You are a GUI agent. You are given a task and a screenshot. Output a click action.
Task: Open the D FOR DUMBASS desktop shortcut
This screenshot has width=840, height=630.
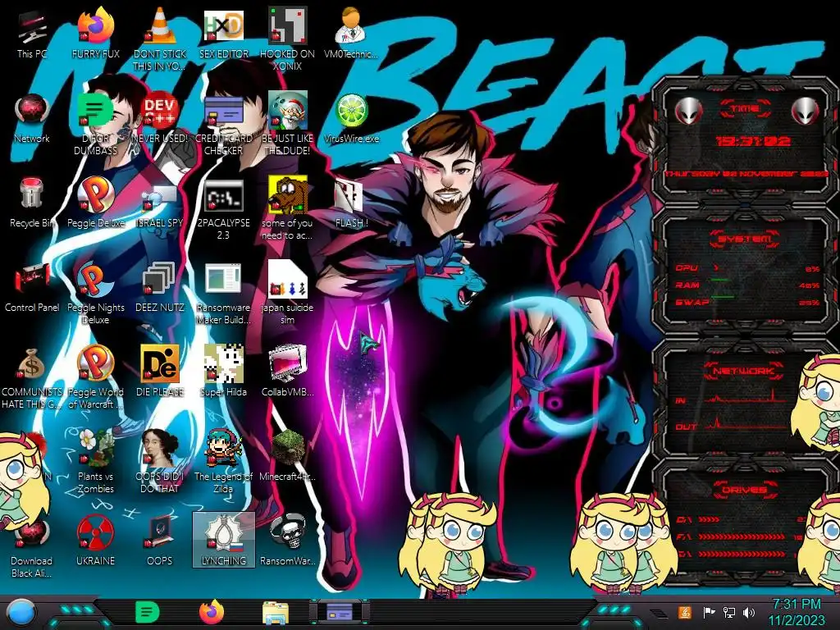[x=95, y=123]
